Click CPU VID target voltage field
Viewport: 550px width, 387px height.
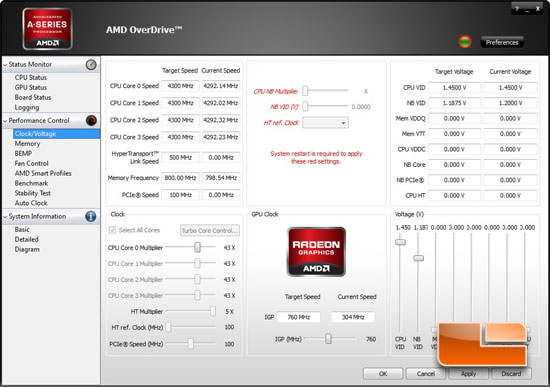coord(454,88)
